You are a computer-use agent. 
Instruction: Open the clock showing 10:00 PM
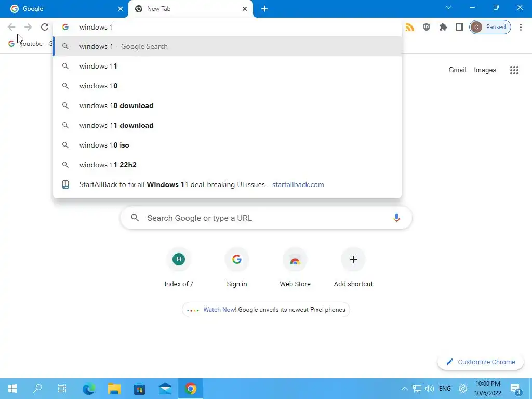[488, 389]
